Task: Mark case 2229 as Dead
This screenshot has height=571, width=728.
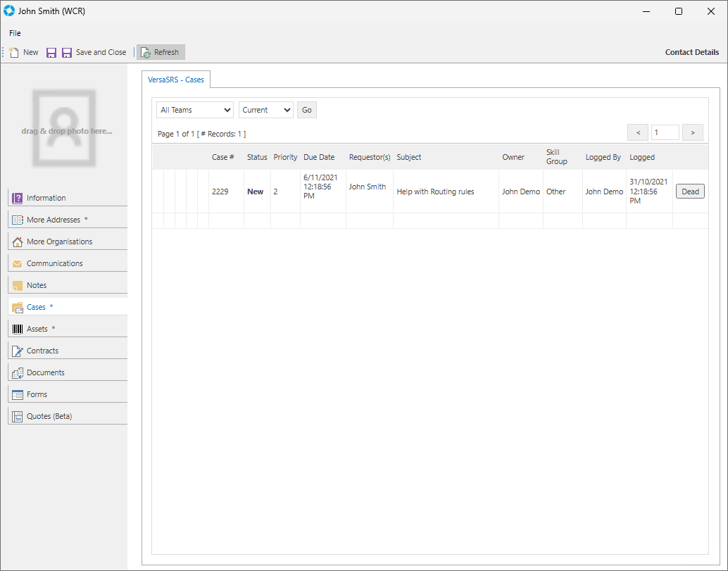Action: [690, 192]
